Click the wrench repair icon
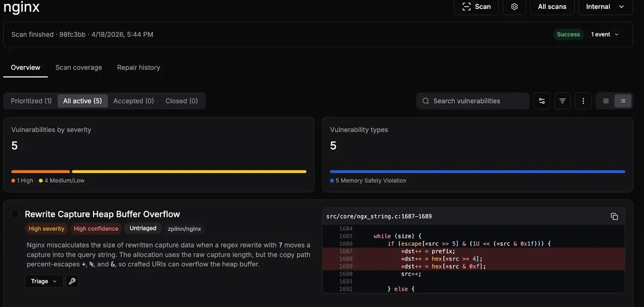644x307 pixels. [x=72, y=281]
